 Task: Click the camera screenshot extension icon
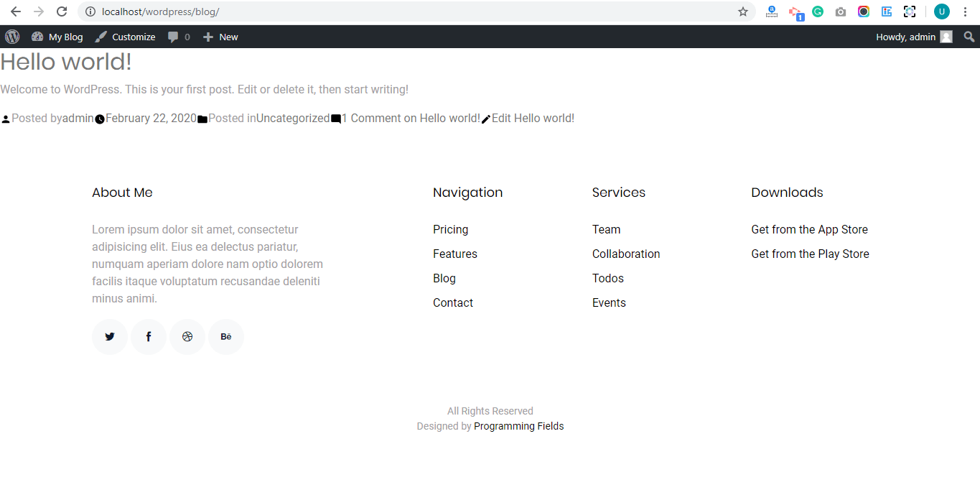(x=840, y=11)
